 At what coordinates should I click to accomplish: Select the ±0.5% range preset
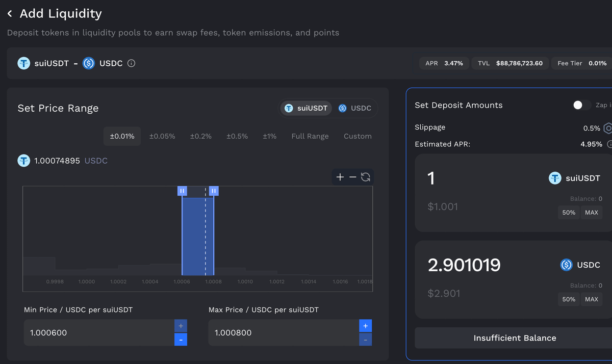(x=237, y=136)
